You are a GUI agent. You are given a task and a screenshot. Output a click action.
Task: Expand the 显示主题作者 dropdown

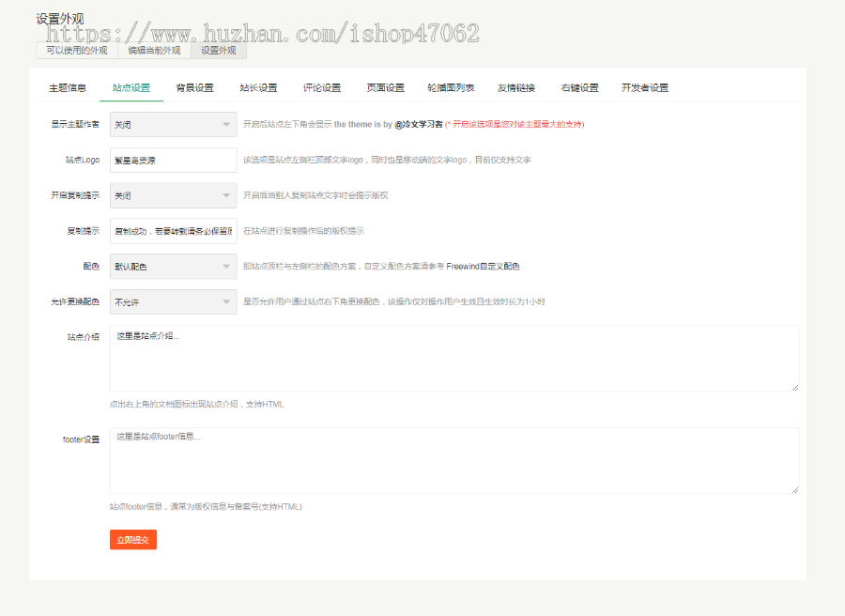point(174,125)
